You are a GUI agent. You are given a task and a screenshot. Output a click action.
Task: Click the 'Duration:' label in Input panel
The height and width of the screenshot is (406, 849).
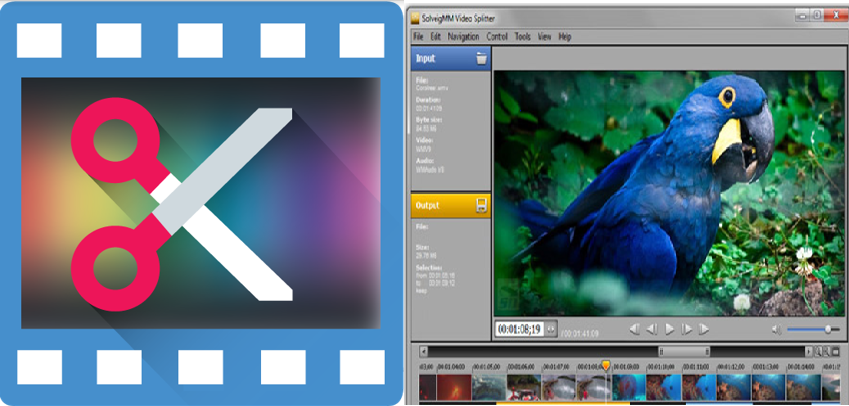point(428,100)
